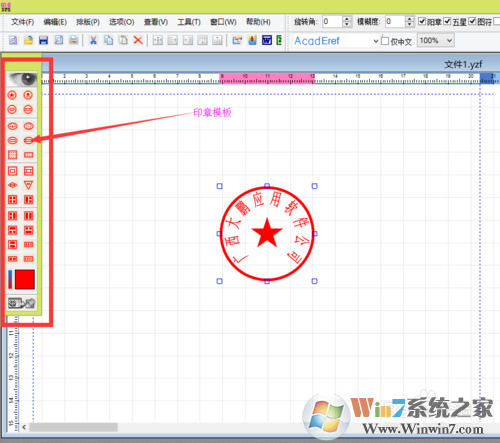Select the square frame seal template
The width and height of the screenshot is (500, 443).
click(12, 171)
